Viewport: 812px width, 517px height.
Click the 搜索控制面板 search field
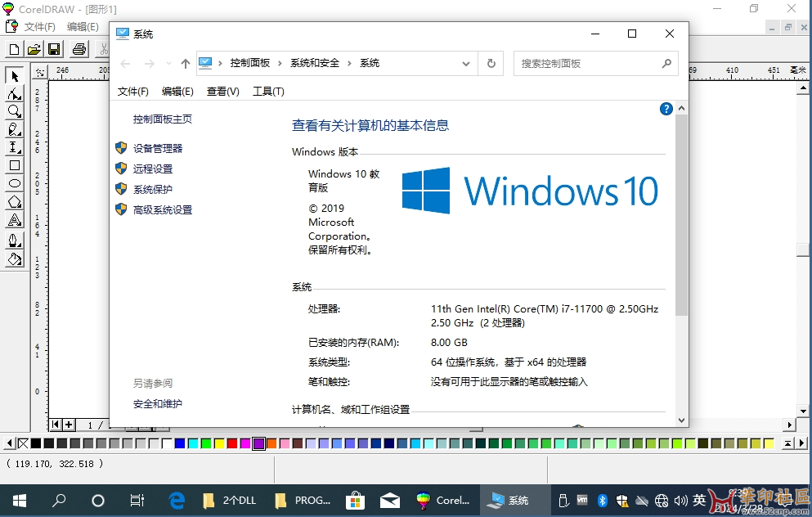(x=595, y=63)
